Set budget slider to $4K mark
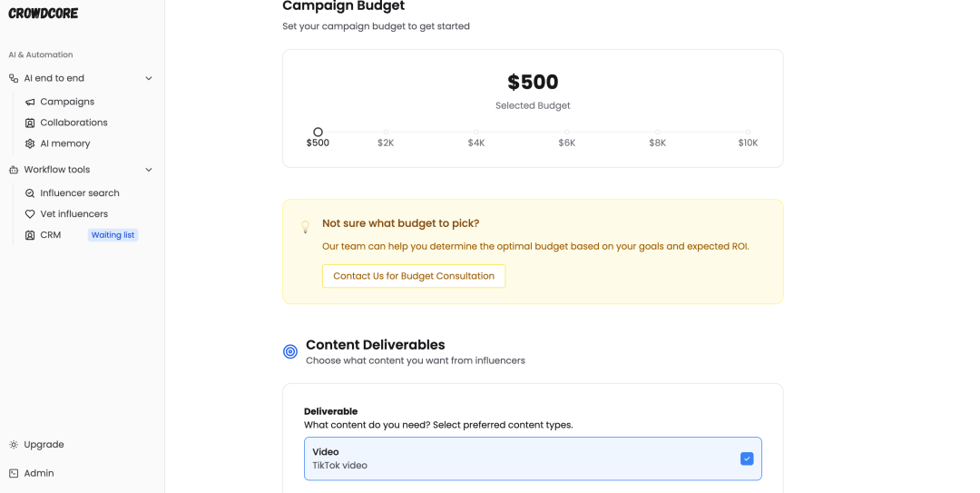Screen dimensions: 980x493 [476, 132]
